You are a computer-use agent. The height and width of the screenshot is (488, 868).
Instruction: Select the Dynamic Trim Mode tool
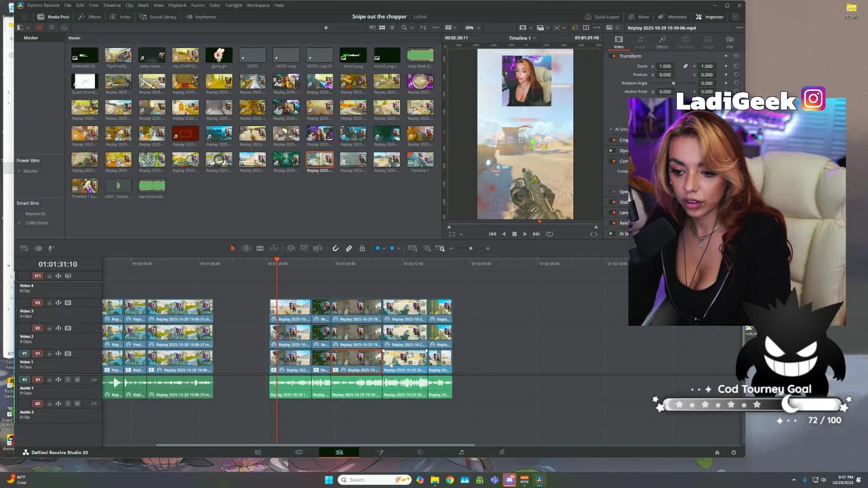[x=260, y=249]
